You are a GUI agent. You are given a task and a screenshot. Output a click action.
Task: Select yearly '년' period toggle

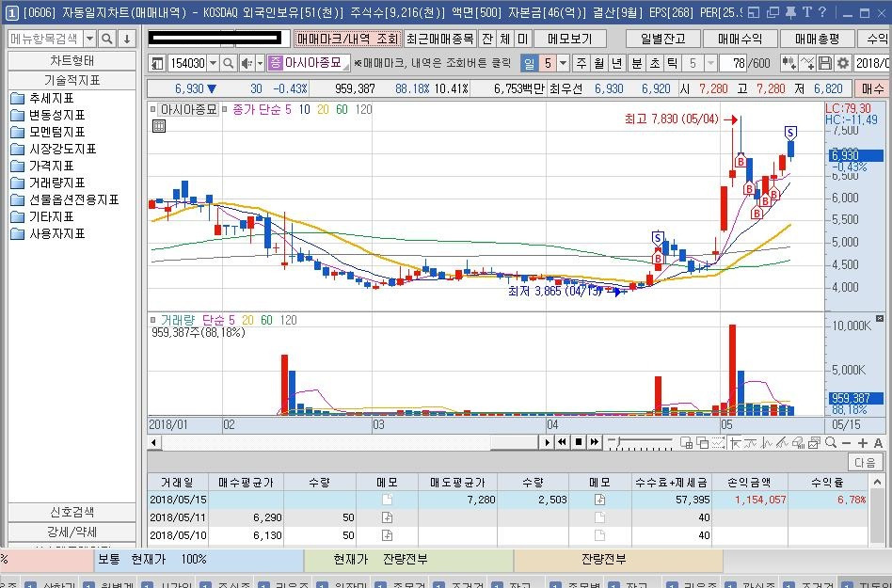616,63
